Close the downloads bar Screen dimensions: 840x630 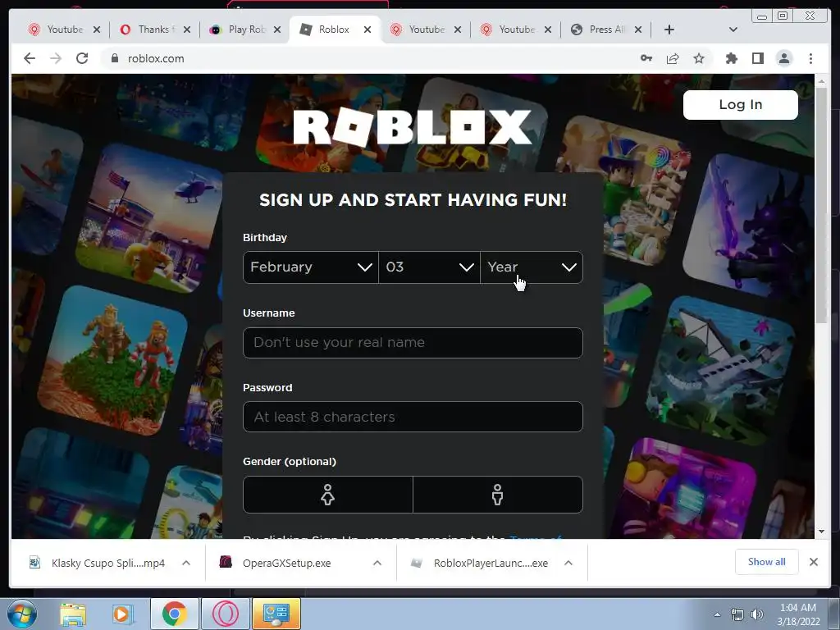coord(814,562)
